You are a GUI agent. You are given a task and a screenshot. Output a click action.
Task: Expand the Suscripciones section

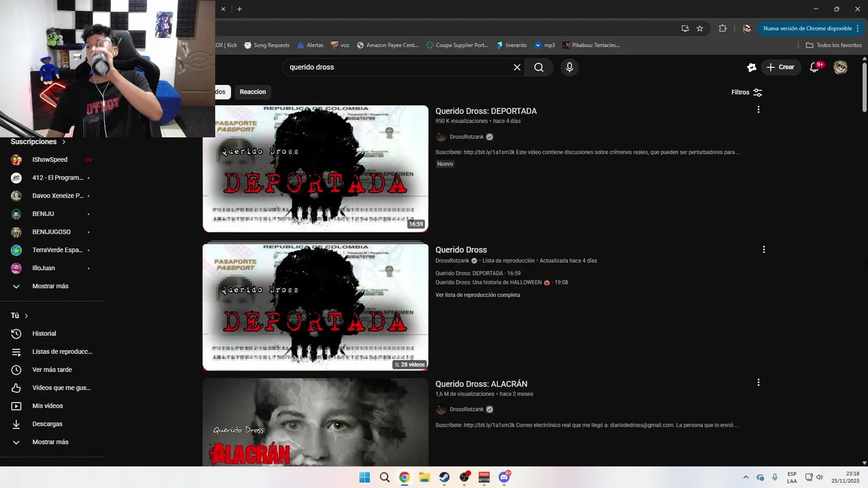(38, 142)
